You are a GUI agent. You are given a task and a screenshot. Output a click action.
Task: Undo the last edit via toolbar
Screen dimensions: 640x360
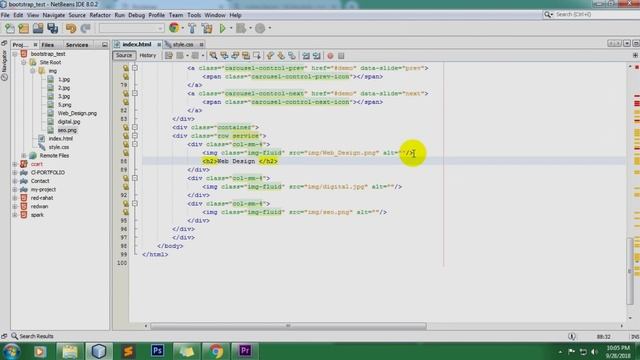tap(71, 28)
